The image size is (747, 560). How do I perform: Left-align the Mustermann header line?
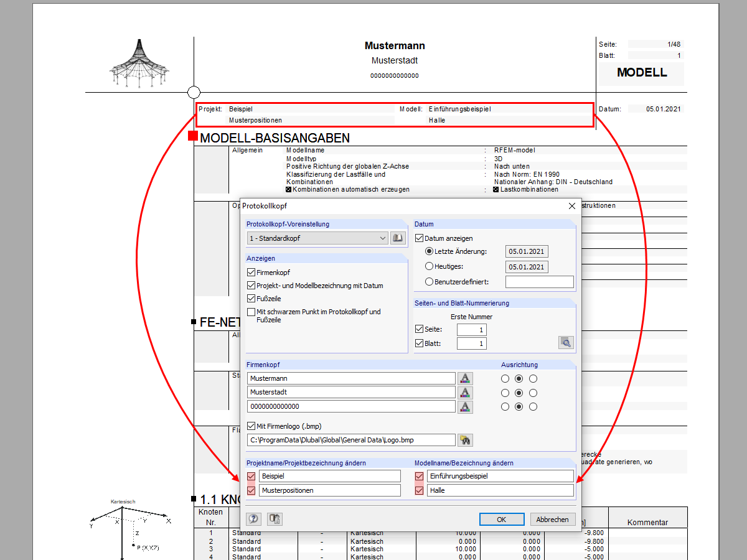(505, 378)
